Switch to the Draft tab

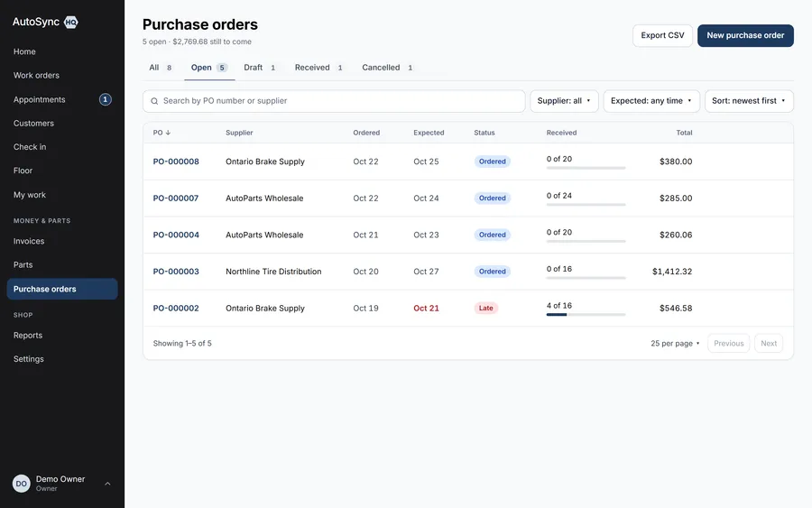coord(260,68)
